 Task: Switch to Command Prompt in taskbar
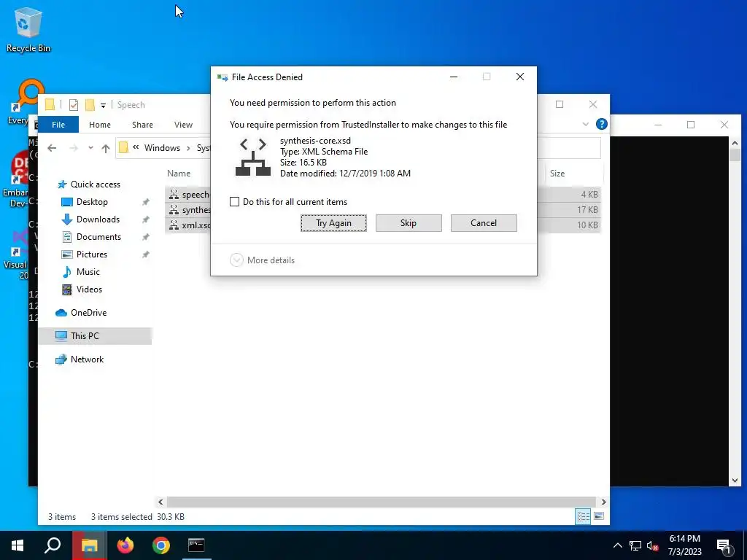pos(196,545)
